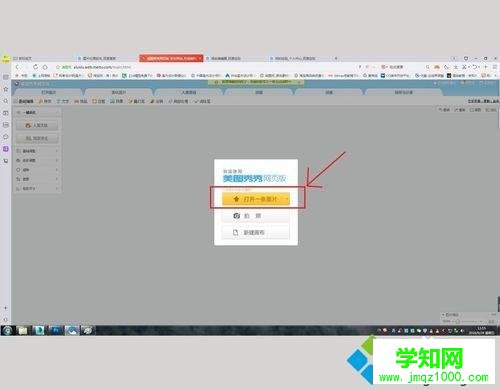Select 特效 in the sub-toolbar

tap(45, 101)
